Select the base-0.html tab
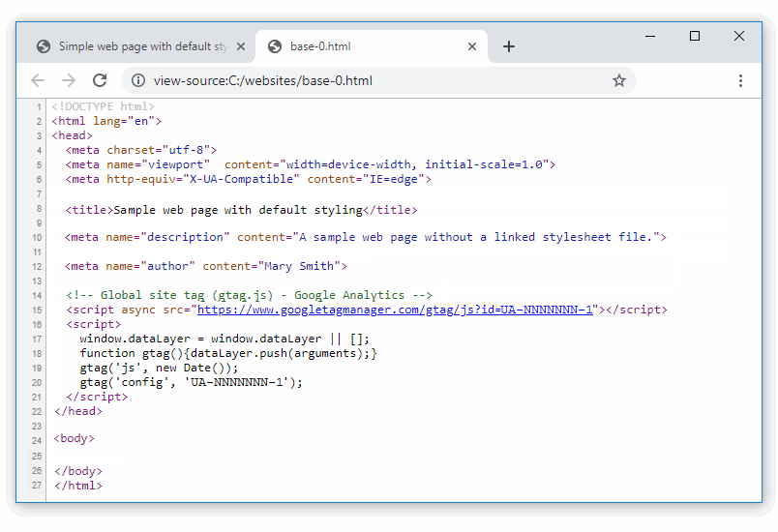Viewport: 778px width, 532px height. point(372,46)
